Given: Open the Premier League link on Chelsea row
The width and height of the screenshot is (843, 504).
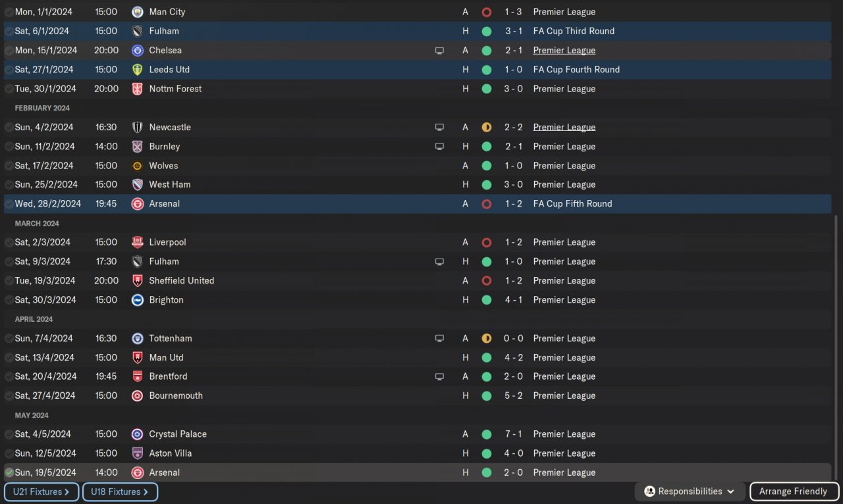Looking at the screenshot, I should point(564,51).
